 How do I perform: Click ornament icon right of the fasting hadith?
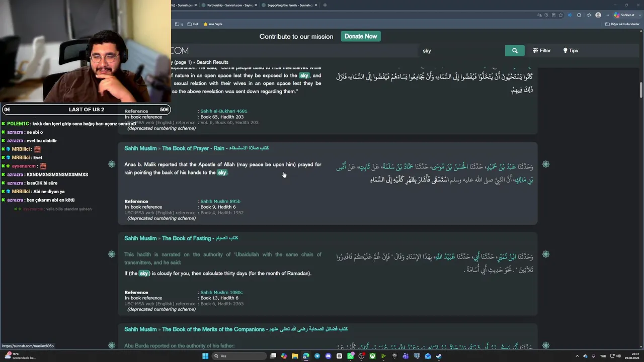click(546, 254)
